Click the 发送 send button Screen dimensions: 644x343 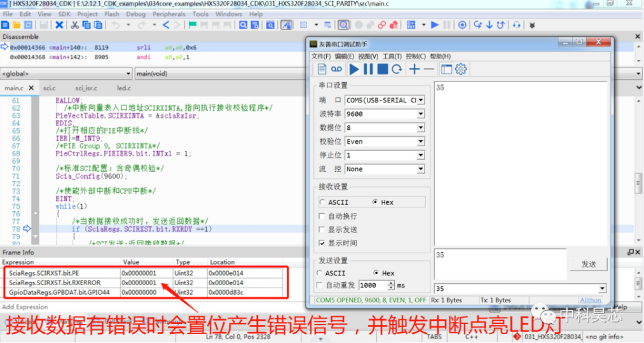pyautogui.click(x=589, y=264)
